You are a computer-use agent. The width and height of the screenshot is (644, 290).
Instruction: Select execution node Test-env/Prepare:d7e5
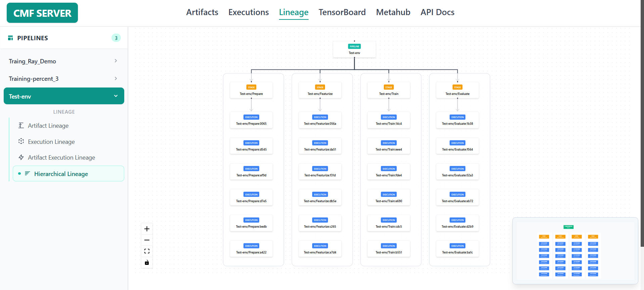point(251,197)
